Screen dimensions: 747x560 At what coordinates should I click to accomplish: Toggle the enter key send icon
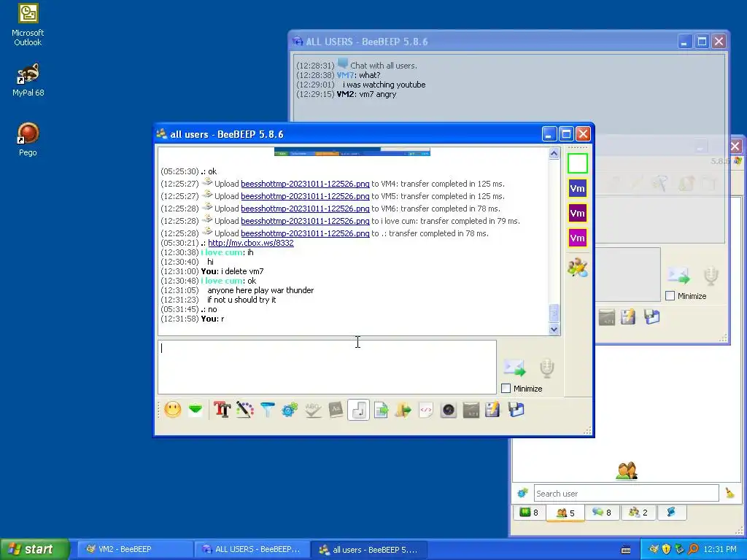[x=358, y=410]
